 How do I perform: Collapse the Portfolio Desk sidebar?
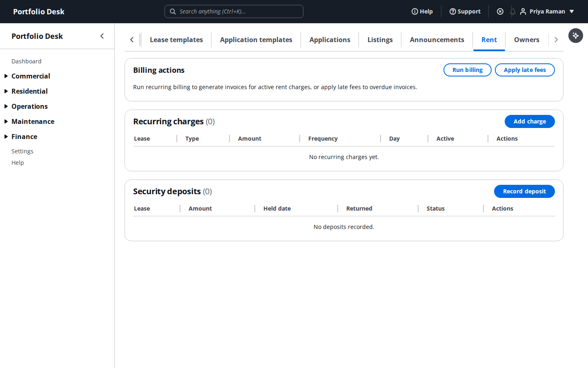pos(102,36)
